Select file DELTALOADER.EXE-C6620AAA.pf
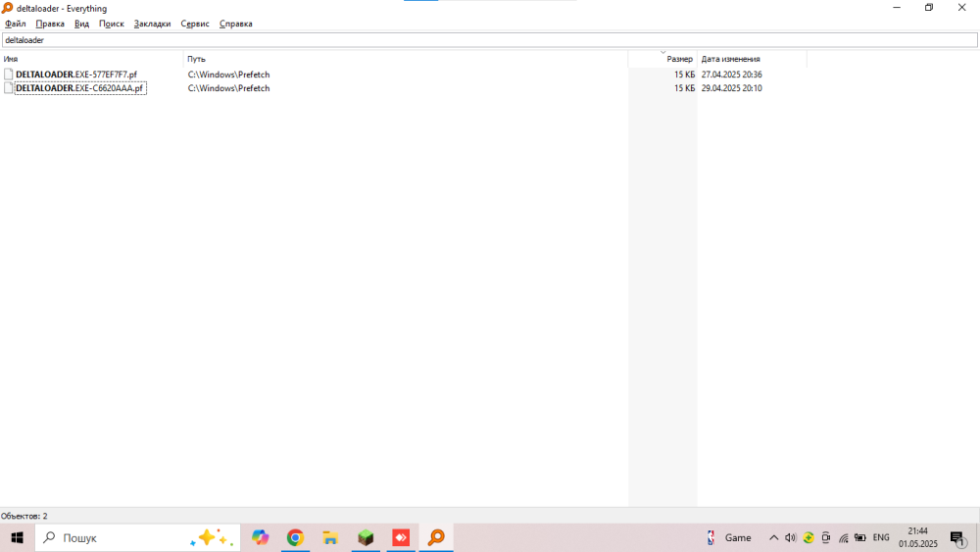 point(79,88)
